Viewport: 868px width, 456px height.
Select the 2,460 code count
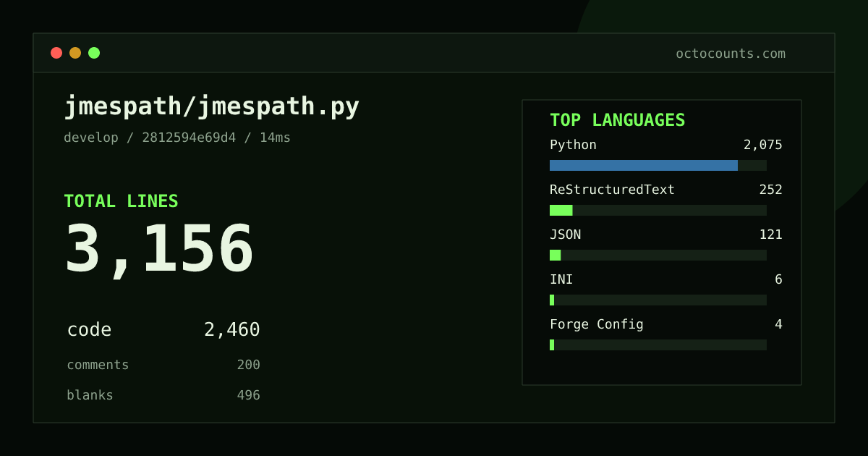click(x=231, y=330)
